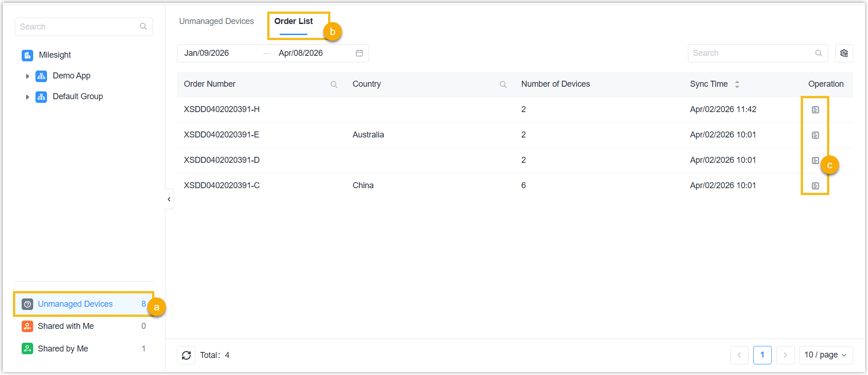Toggle the Sync Time sort arrows
This screenshot has height=375, width=868.
[x=737, y=84]
